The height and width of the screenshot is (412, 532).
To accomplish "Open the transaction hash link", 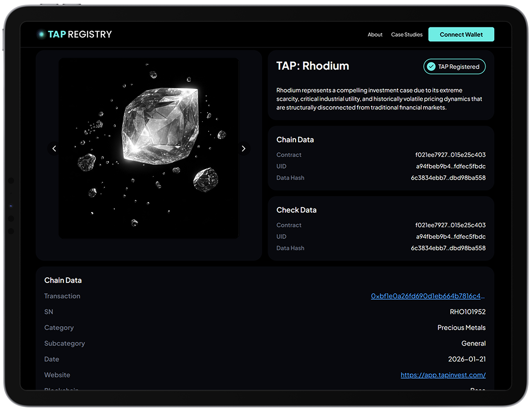I will [427, 296].
